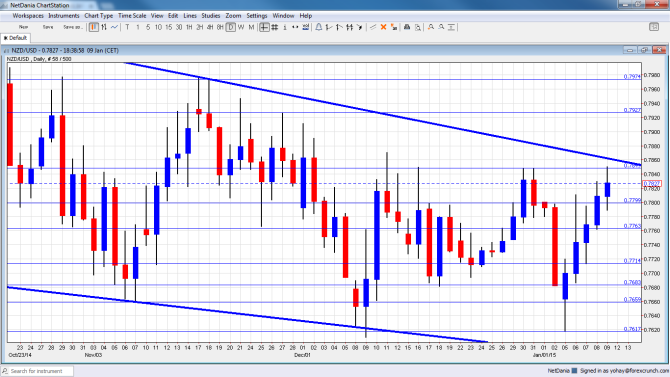Select bar (OHLC) chart type icon
The width and height of the screenshot is (670, 377).
coord(104,27)
